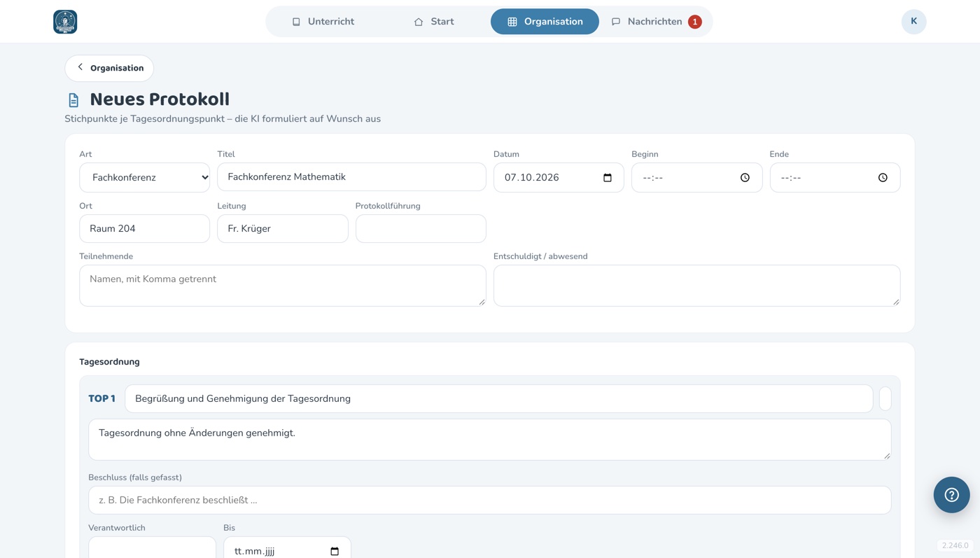This screenshot has width=980, height=558.
Task: Click the Entschuldigt / abwesend text area
Action: coord(696,286)
